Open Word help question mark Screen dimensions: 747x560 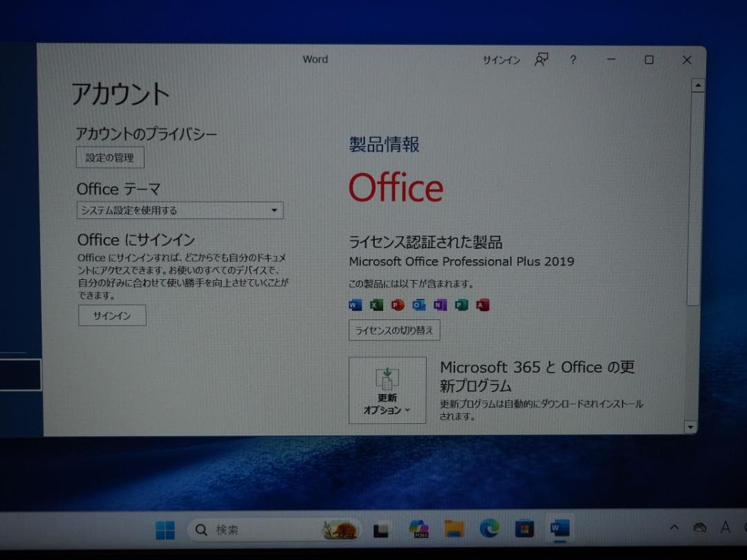coord(573,60)
